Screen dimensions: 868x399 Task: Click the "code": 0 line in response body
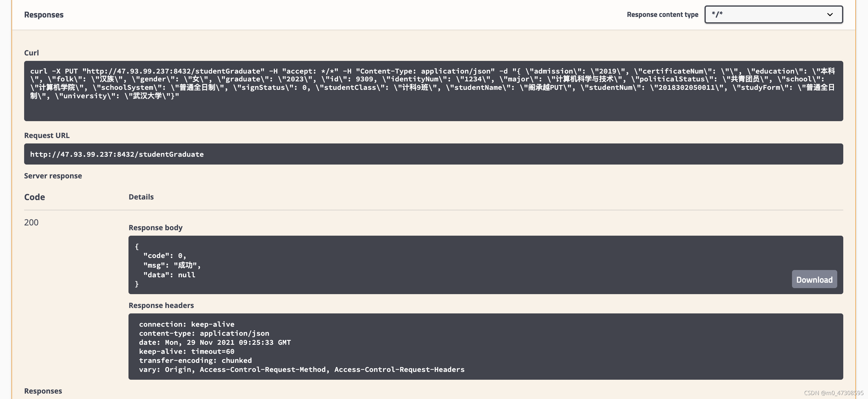165,256
